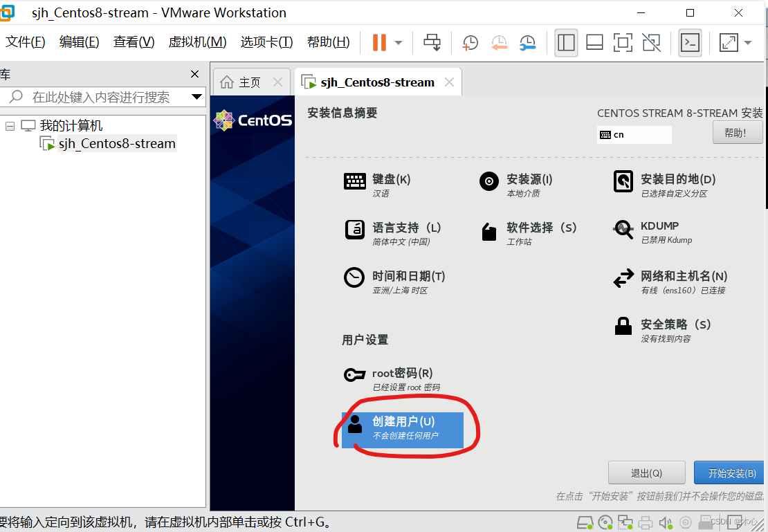Take a snapshot with the clock-plus icon
The width and height of the screenshot is (768, 532).
pyautogui.click(x=470, y=43)
